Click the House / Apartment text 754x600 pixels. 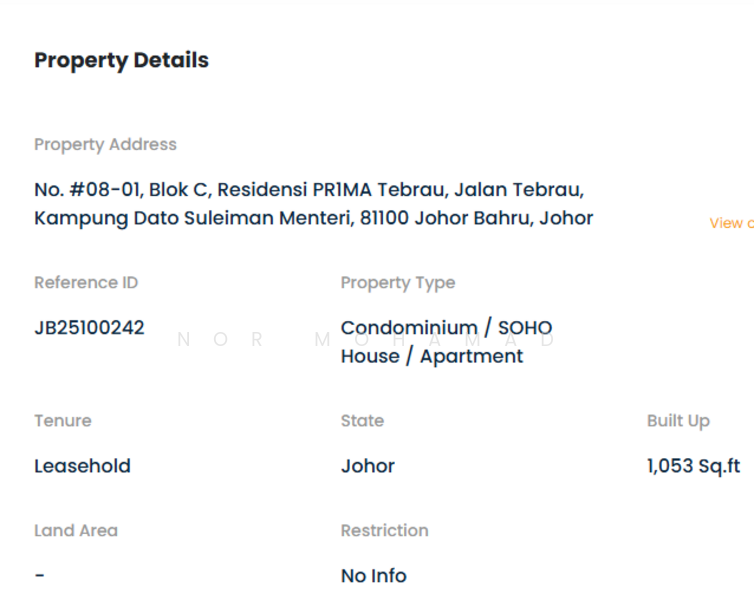(x=431, y=356)
